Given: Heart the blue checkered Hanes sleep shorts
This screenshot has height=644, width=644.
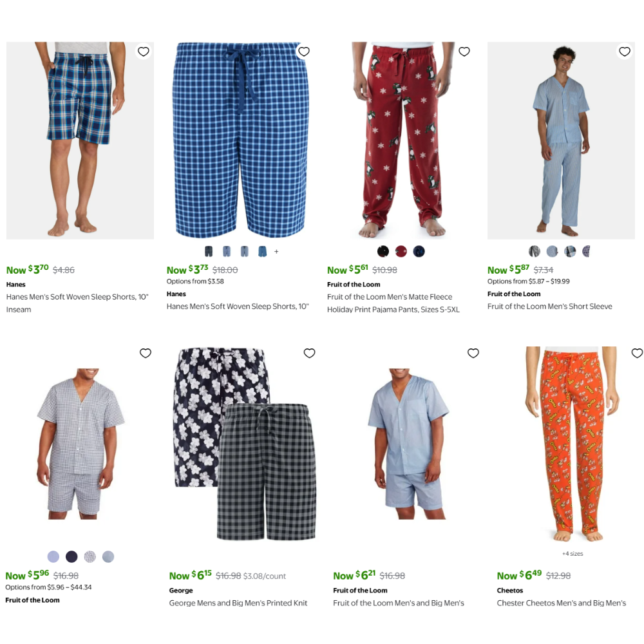Looking at the screenshot, I should coord(303,52).
